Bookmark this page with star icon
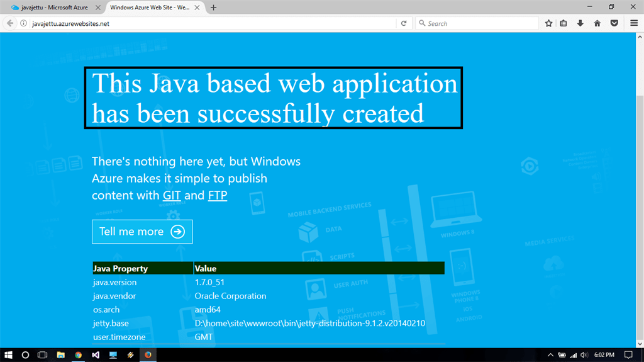 [548, 23]
